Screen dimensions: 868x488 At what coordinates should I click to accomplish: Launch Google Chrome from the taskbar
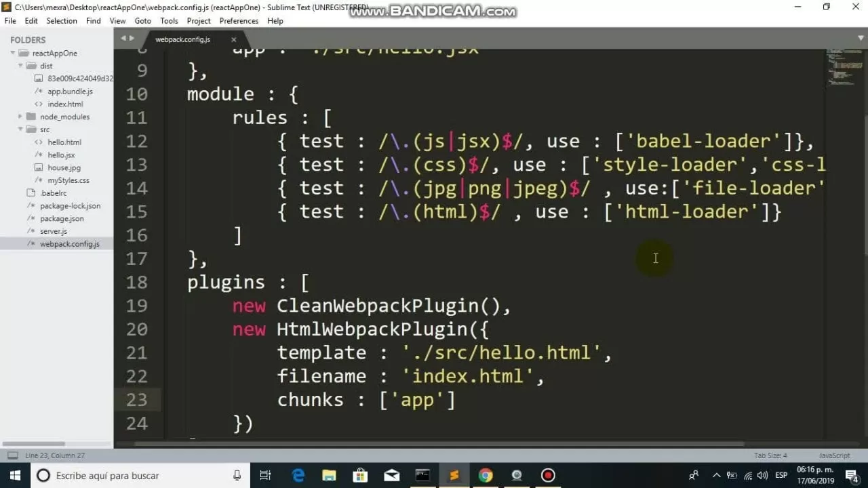click(x=486, y=475)
